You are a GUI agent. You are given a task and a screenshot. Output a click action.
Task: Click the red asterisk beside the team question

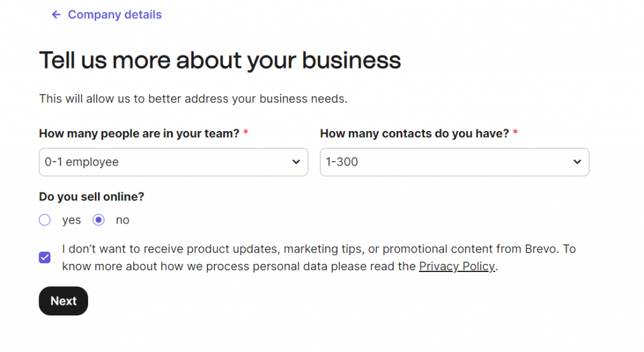point(246,133)
